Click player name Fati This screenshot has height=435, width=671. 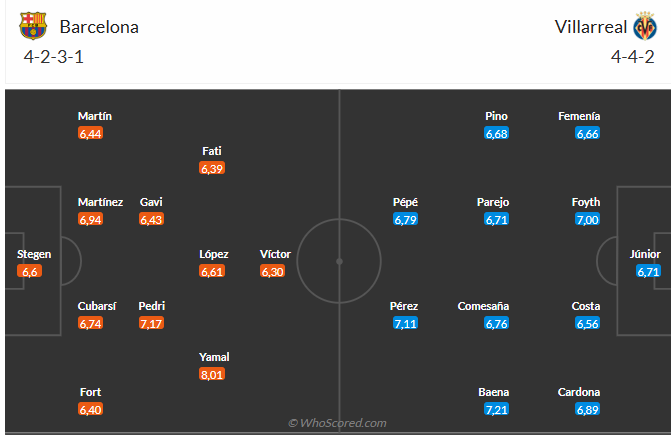point(212,151)
